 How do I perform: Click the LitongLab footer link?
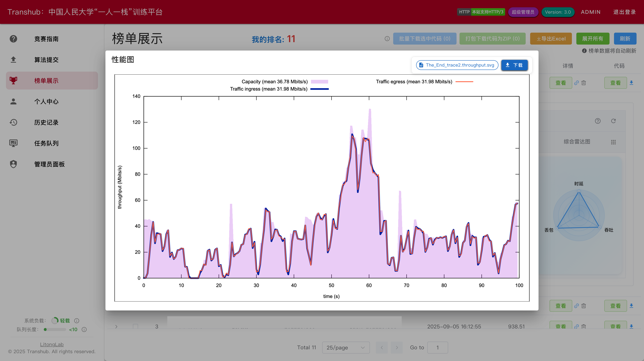coord(52,344)
